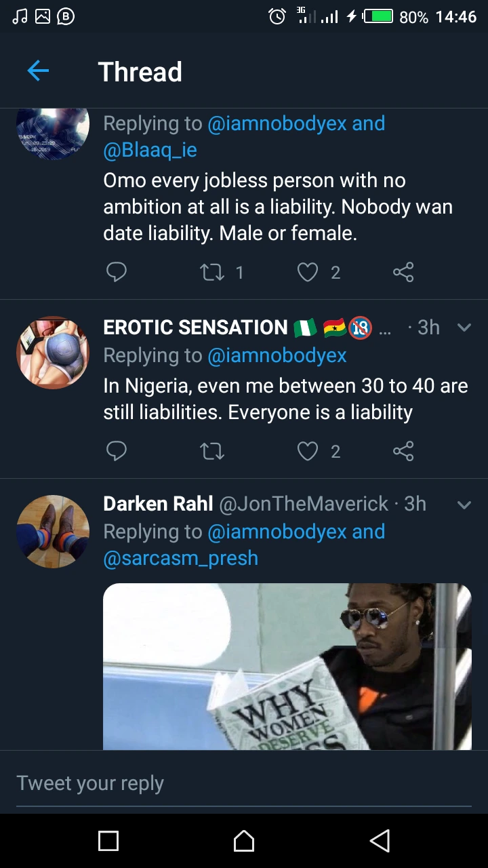The image size is (488, 868).
Task: Open options chevron on EROTIC SENSATION tweet
Action: coord(464,328)
